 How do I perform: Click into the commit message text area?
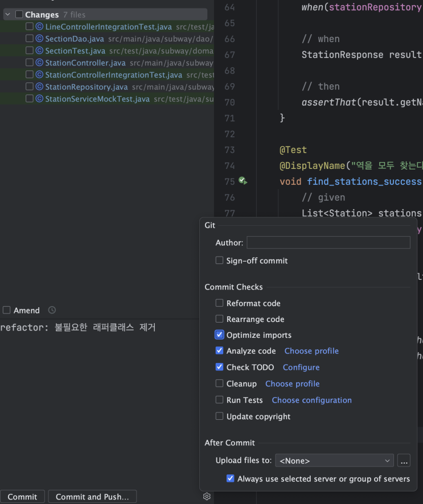click(x=100, y=403)
